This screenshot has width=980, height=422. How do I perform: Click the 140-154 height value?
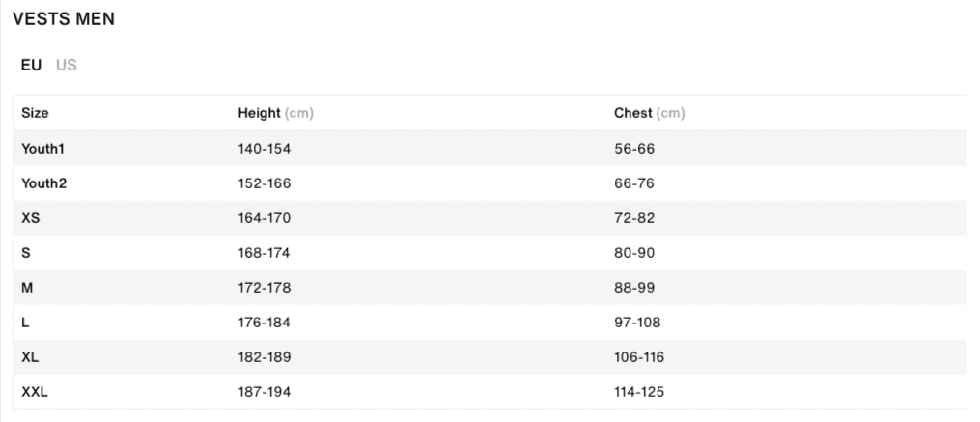(x=265, y=149)
